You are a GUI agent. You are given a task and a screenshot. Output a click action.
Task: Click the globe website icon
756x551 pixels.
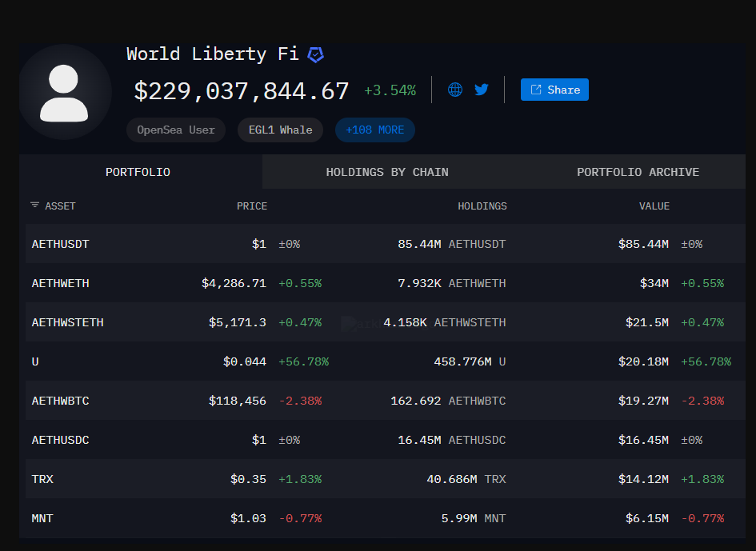455,90
